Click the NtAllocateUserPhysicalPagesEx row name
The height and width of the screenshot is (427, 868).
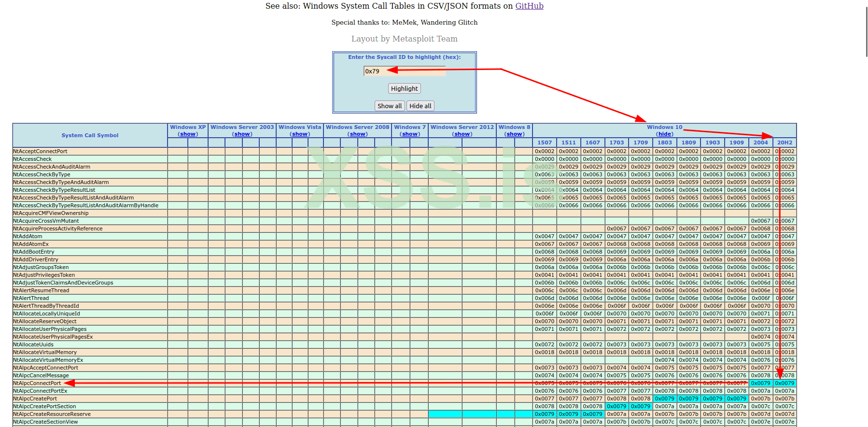pos(53,337)
